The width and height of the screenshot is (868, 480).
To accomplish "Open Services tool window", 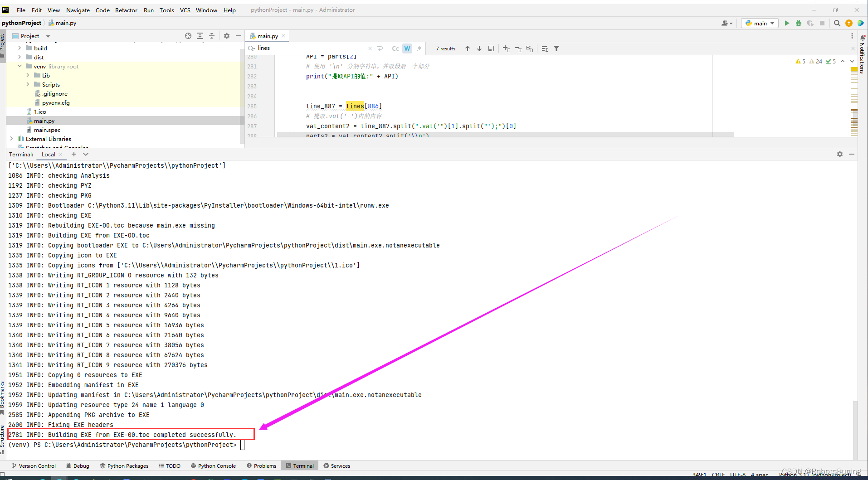I will pyautogui.click(x=337, y=465).
